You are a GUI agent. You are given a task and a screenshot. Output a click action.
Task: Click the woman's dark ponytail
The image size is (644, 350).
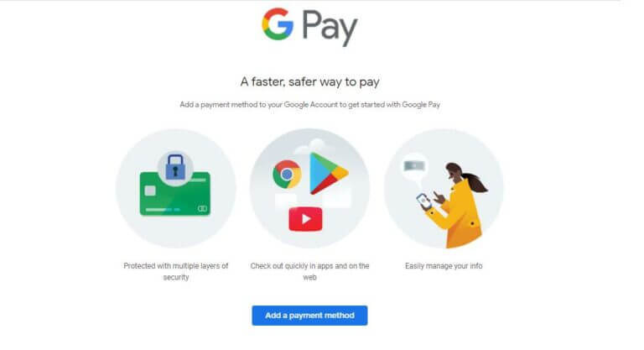475,183
